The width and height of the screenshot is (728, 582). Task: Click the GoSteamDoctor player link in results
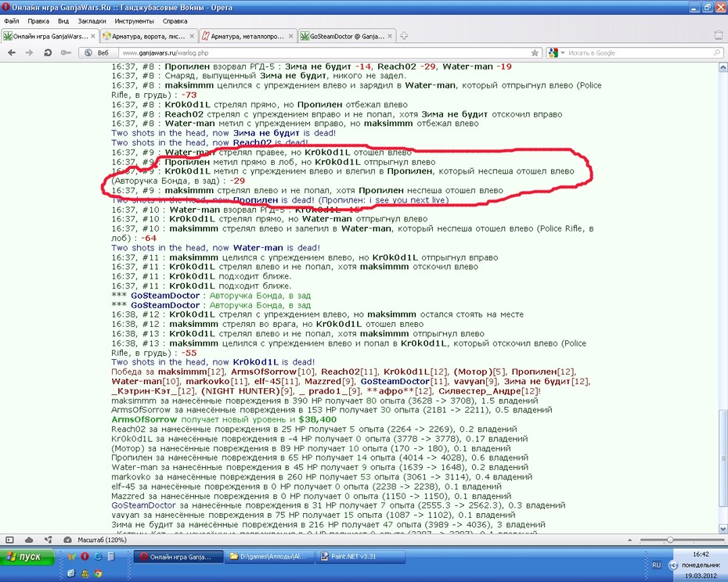click(143, 505)
